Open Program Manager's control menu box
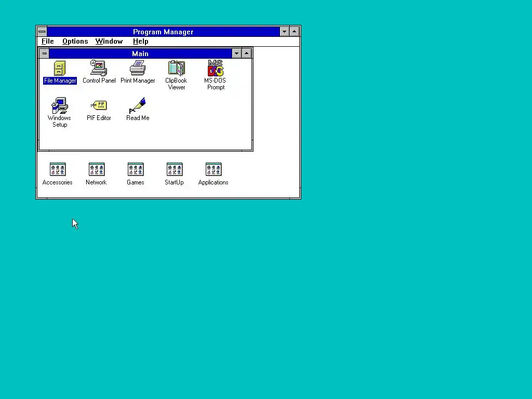Viewport: 532px width, 399px height. click(42, 32)
